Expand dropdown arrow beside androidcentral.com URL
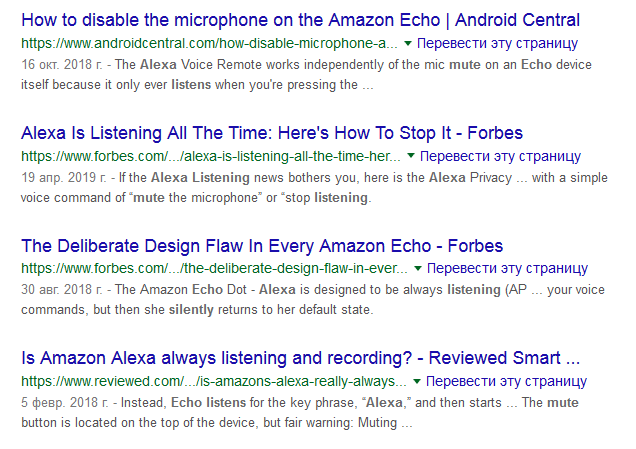Screen dimensions: 636x449 pos(408,45)
